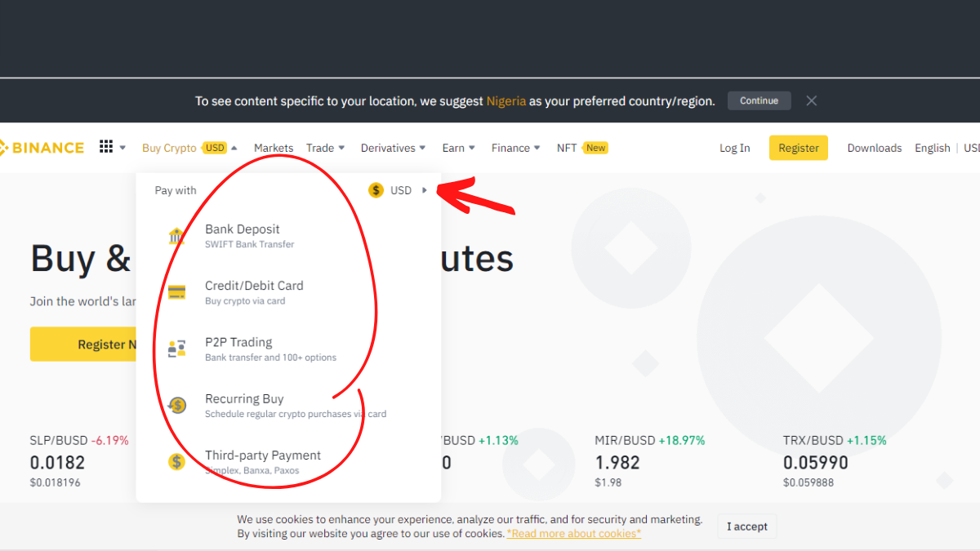Open Read more about cookies link

point(574,534)
